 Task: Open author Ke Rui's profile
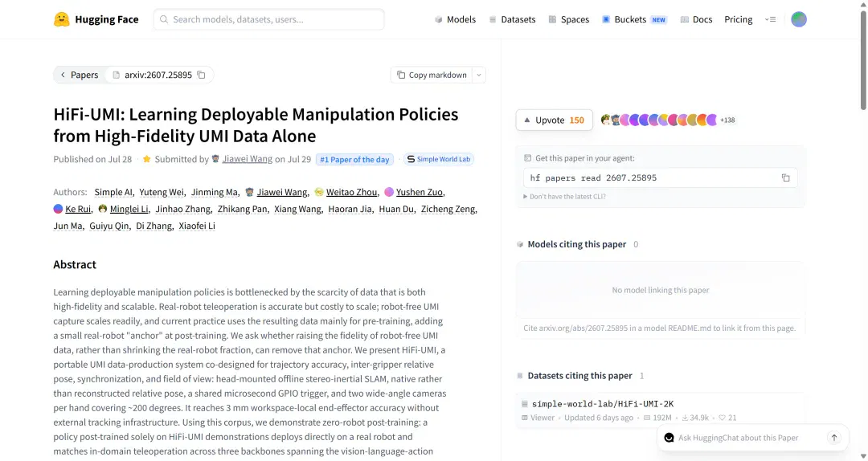(77, 209)
